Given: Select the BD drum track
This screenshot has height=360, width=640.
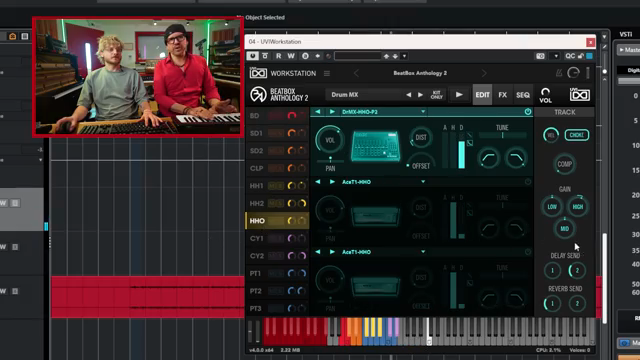Looking at the screenshot, I should click(x=255, y=116).
